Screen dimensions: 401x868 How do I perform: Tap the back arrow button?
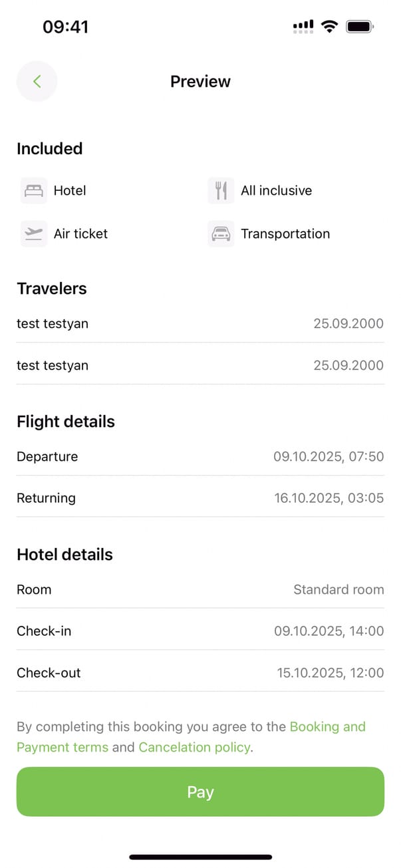(37, 81)
